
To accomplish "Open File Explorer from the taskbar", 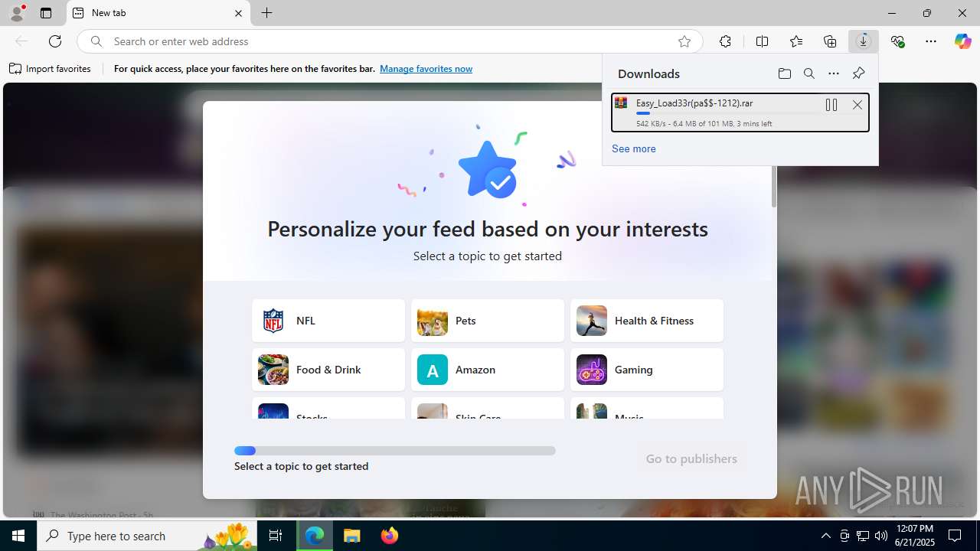I will click(352, 536).
